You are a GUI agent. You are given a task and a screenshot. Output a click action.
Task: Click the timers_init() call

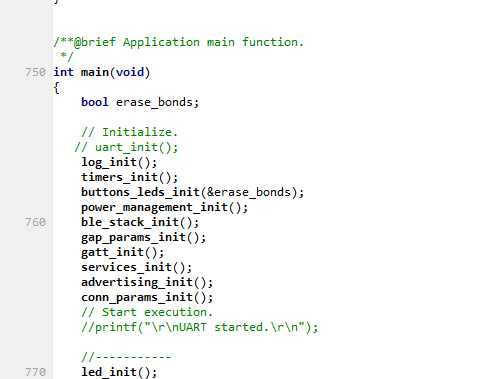(129, 177)
